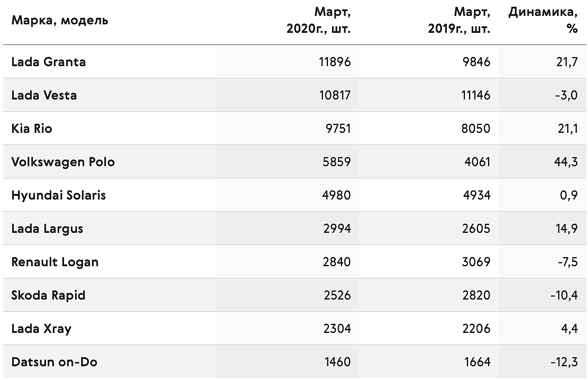Viewport: 588px width, 380px height.
Task: Click the 11896 sales value for Granta
Action: point(335,61)
